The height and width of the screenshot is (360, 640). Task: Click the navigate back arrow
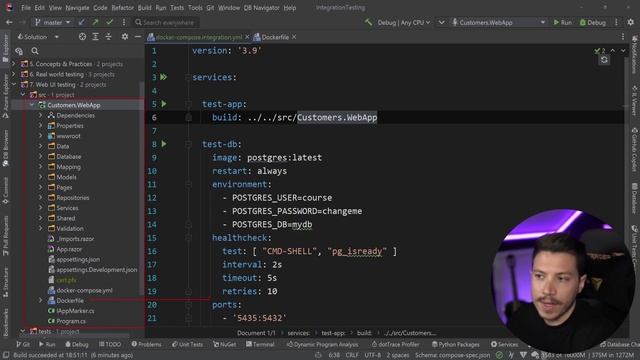pos(9,22)
